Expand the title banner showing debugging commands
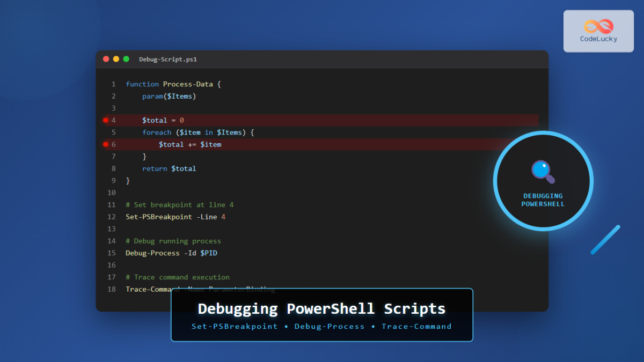644x362 pixels. click(x=321, y=315)
